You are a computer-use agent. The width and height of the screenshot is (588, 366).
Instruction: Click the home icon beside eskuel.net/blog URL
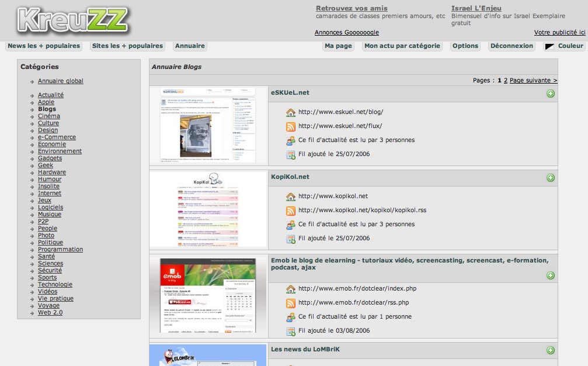(291, 112)
